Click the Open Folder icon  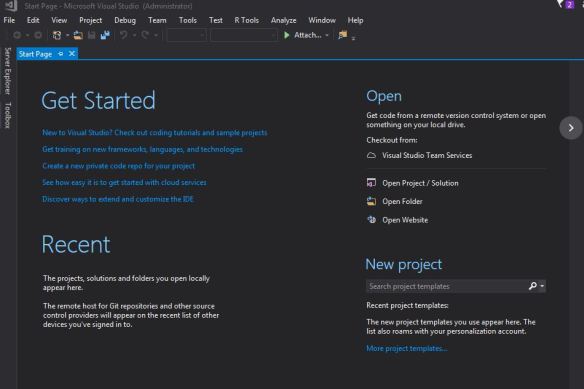click(371, 201)
